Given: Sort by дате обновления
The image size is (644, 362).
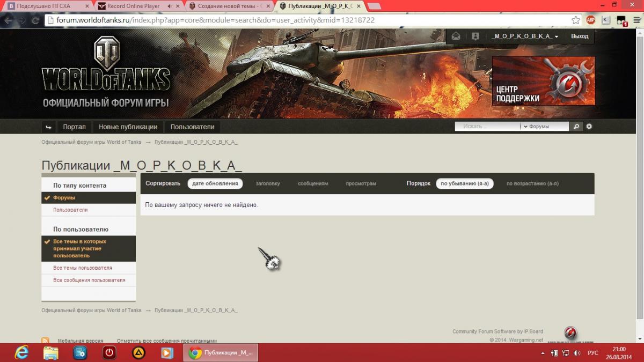Looking at the screenshot, I should click(x=215, y=183).
